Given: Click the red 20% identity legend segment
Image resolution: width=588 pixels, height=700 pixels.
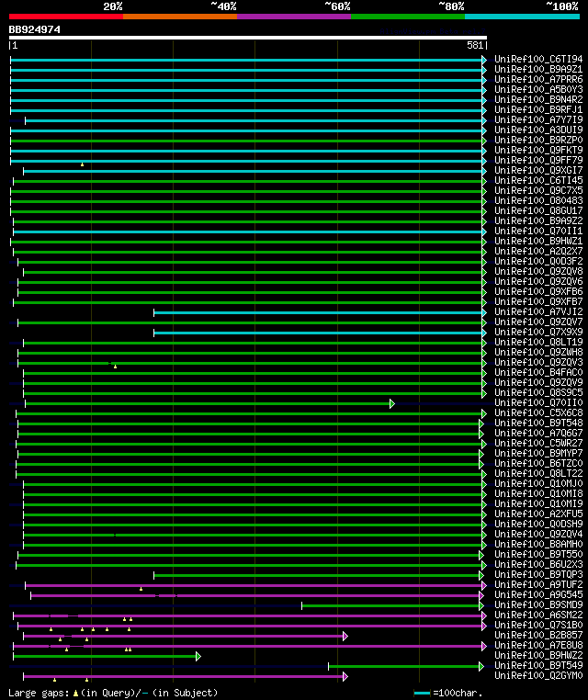Looking at the screenshot, I should tap(66, 17).
